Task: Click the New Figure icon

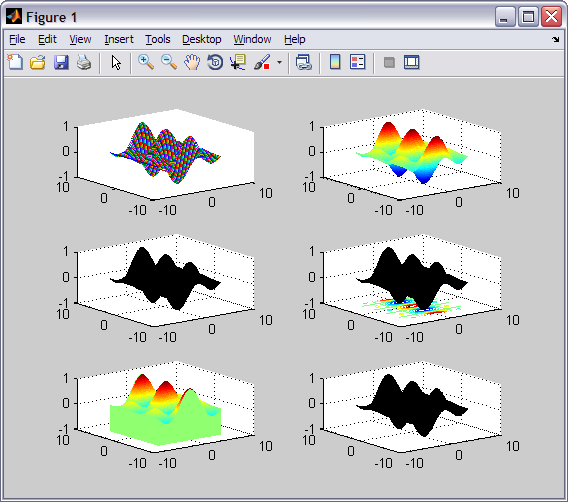Action: (x=15, y=62)
